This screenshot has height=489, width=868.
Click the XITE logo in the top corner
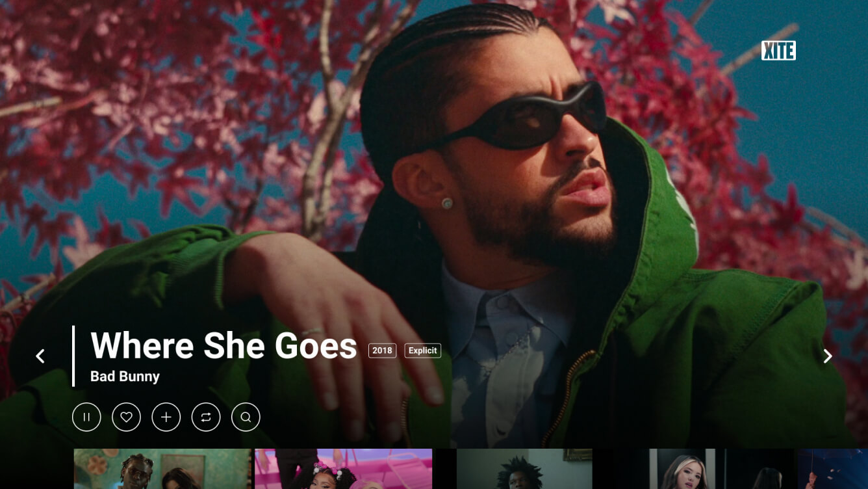pos(778,51)
